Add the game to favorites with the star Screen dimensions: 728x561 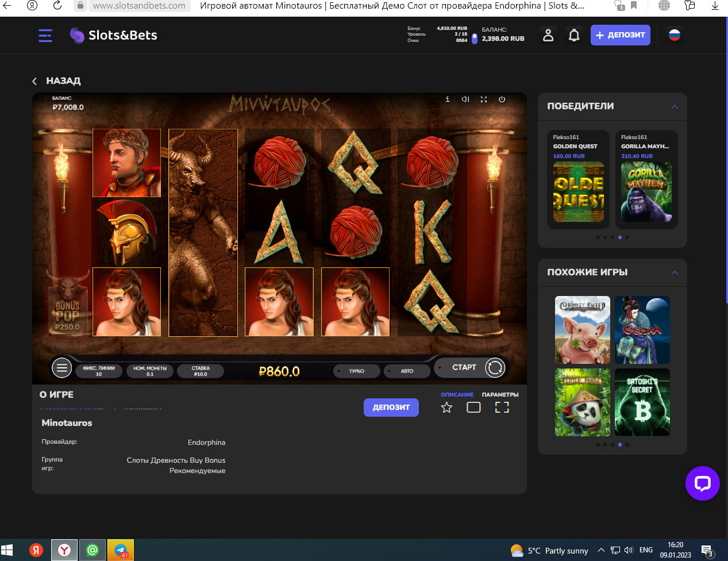pos(446,408)
